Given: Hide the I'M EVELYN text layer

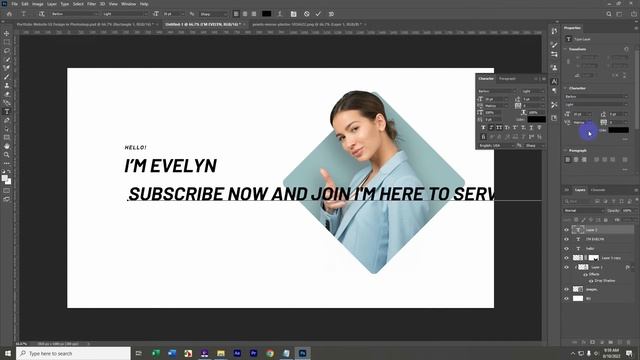Looking at the screenshot, I should click(x=567, y=239).
